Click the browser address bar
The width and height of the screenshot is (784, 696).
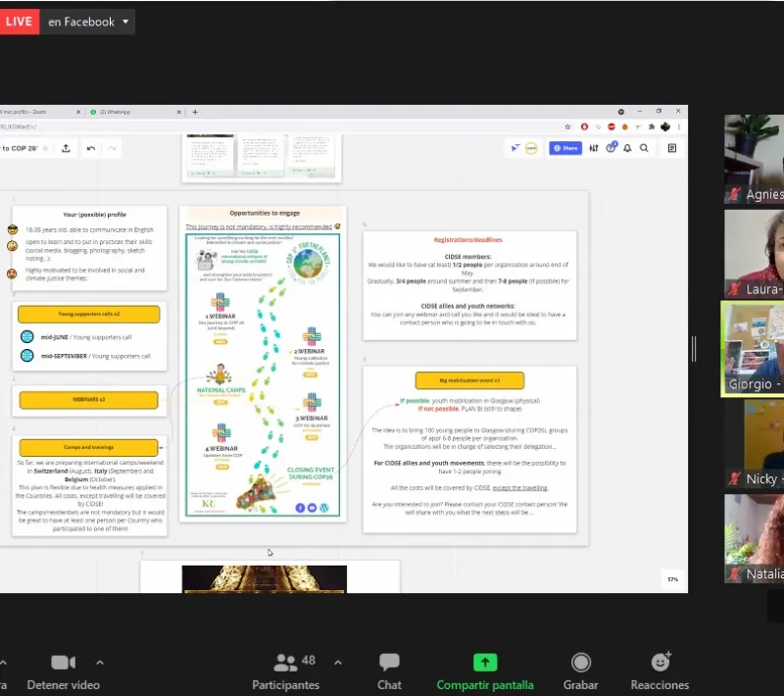pyautogui.click(x=280, y=126)
